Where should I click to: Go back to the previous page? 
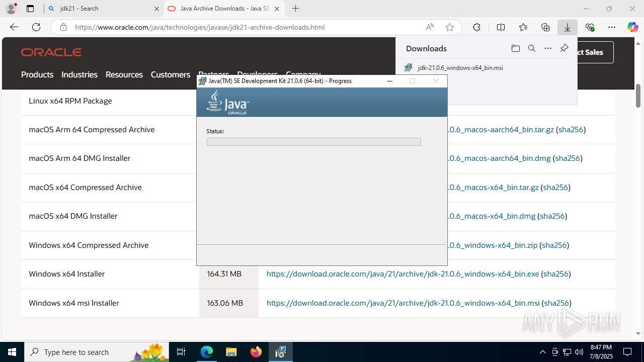click(x=14, y=27)
